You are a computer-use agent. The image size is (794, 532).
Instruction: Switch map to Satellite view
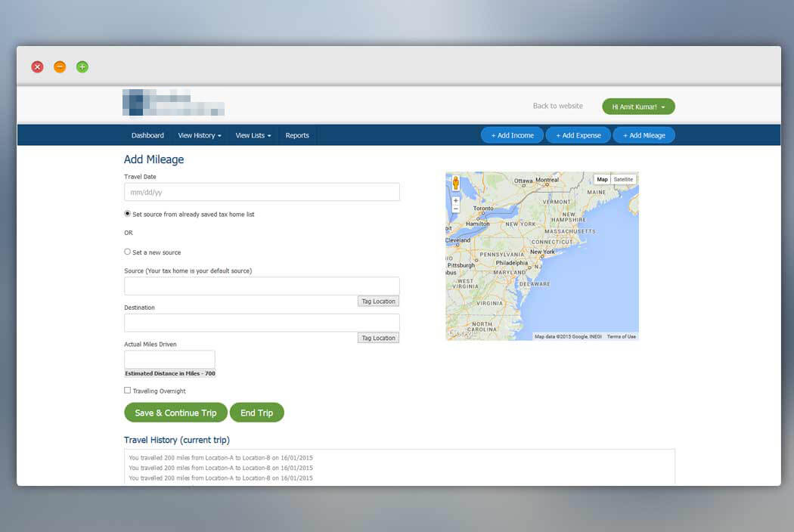click(x=623, y=179)
